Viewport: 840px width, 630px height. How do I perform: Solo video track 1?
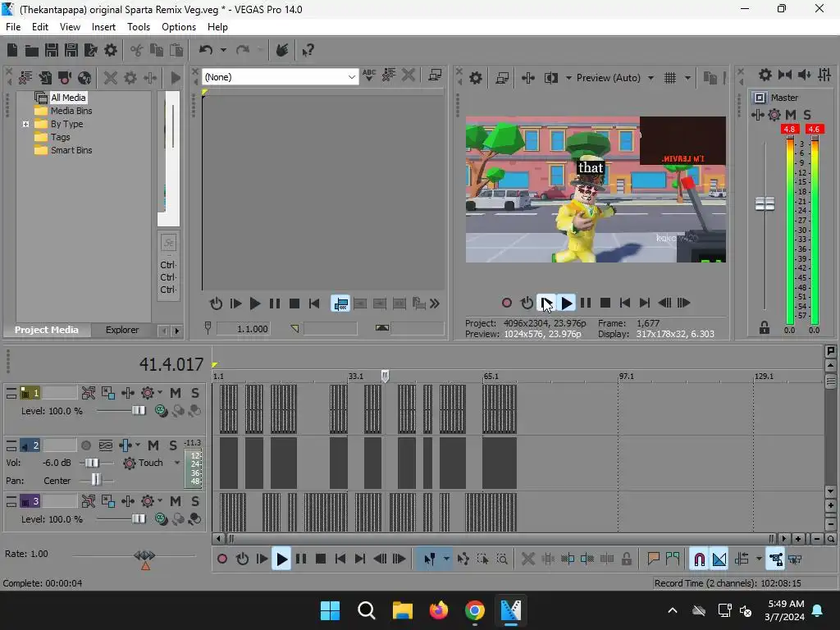click(x=195, y=393)
